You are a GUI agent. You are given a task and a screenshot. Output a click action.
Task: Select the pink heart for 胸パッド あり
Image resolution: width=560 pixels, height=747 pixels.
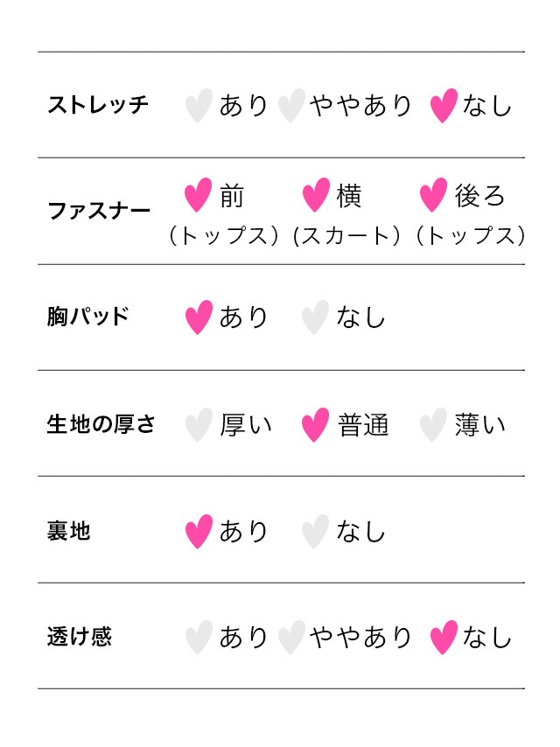click(x=199, y=318)
